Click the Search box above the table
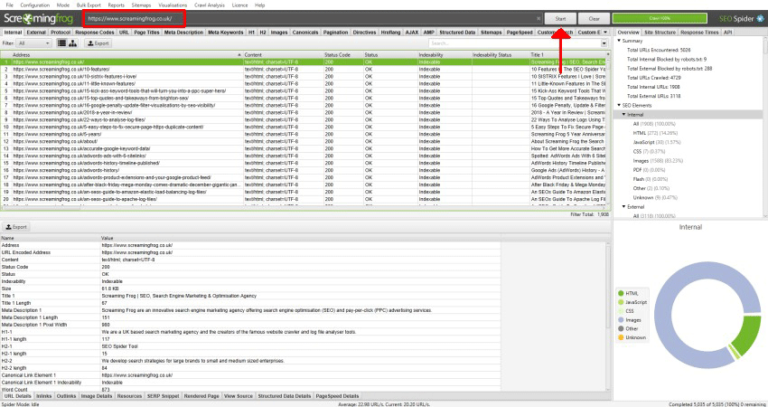This screenshot has height=407, width=768. pyautogui.click(x=514, y=44)
